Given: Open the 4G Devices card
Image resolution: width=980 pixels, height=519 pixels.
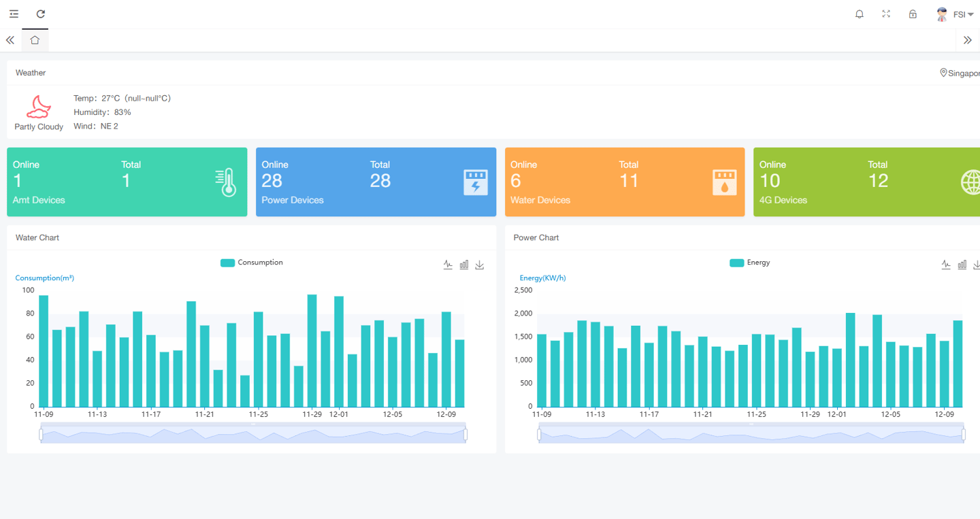Looking at the screenshot, I should (x=866, y=182).
